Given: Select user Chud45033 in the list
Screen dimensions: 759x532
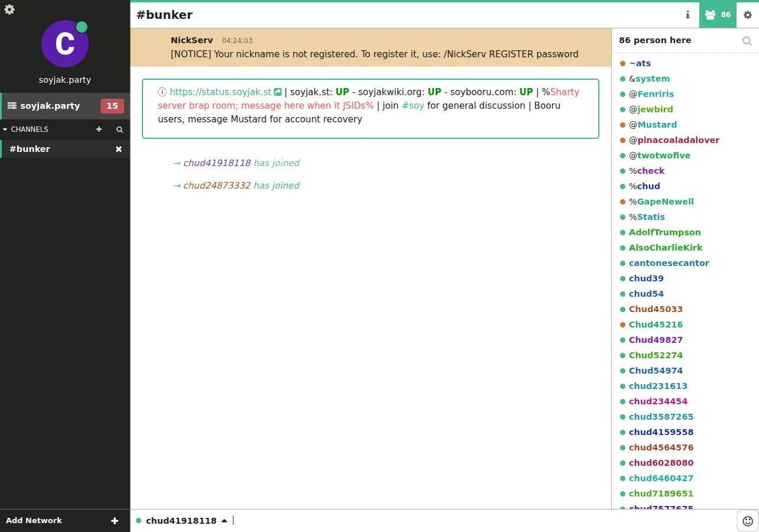Looking at the screenshot, I should pos(656,309).
